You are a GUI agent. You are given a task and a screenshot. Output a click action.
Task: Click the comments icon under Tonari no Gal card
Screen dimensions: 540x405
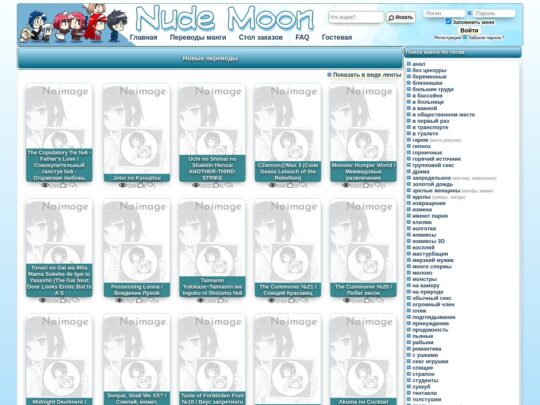(74, 300)
